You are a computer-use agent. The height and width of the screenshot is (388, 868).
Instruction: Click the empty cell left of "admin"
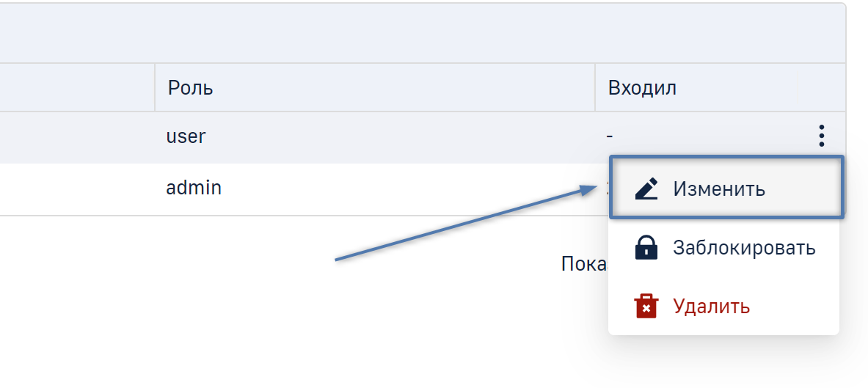(73, 188)
